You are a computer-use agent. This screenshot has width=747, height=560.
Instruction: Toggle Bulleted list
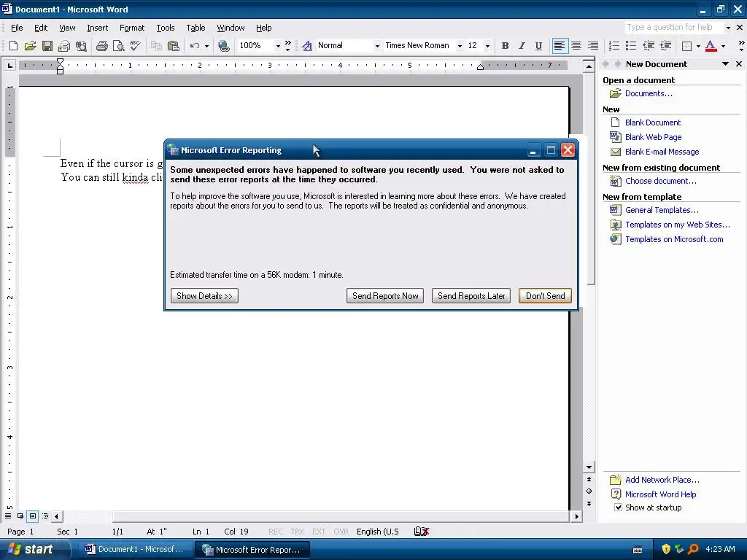tap(631, 46)
